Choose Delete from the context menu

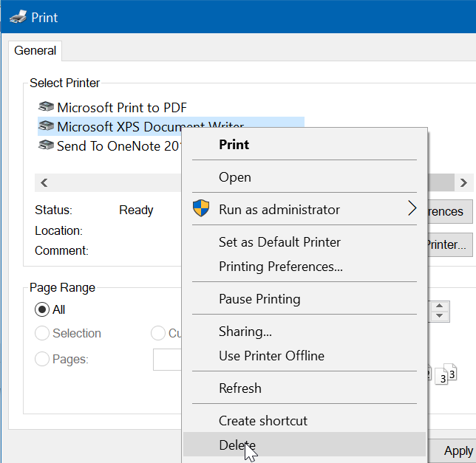(x=237, y=445)
